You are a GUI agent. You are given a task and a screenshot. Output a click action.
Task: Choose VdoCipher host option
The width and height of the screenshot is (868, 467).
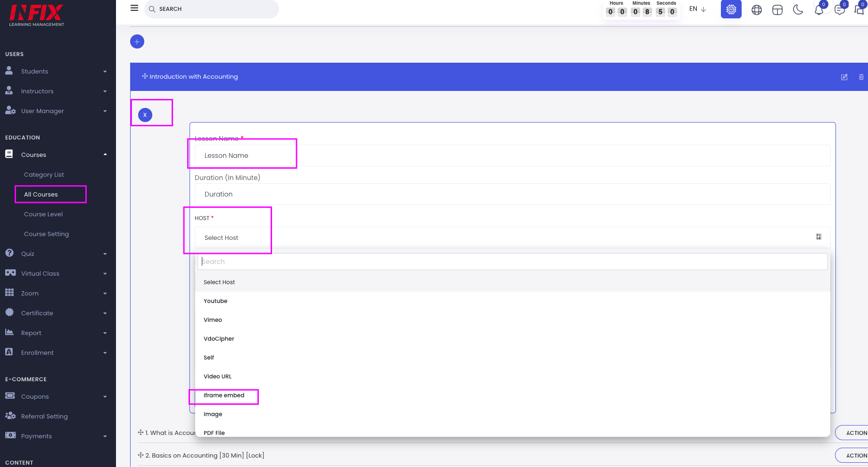tap(513, 339)
